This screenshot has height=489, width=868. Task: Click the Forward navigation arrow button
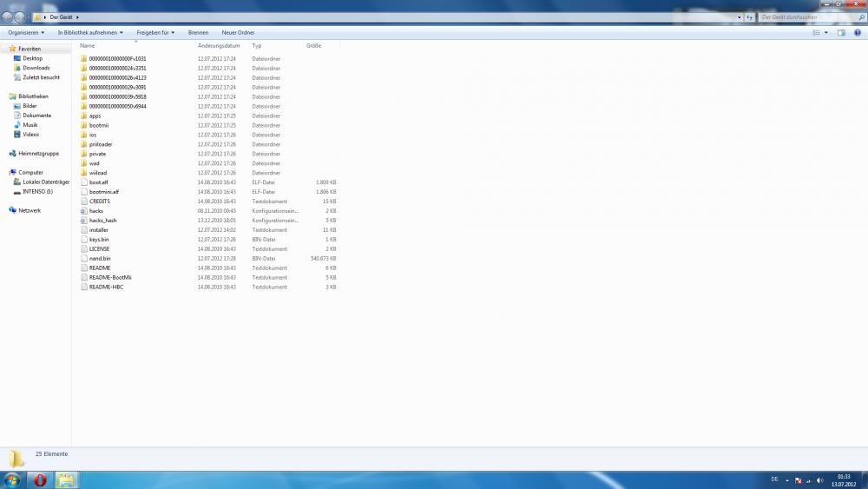coord(19,17)
